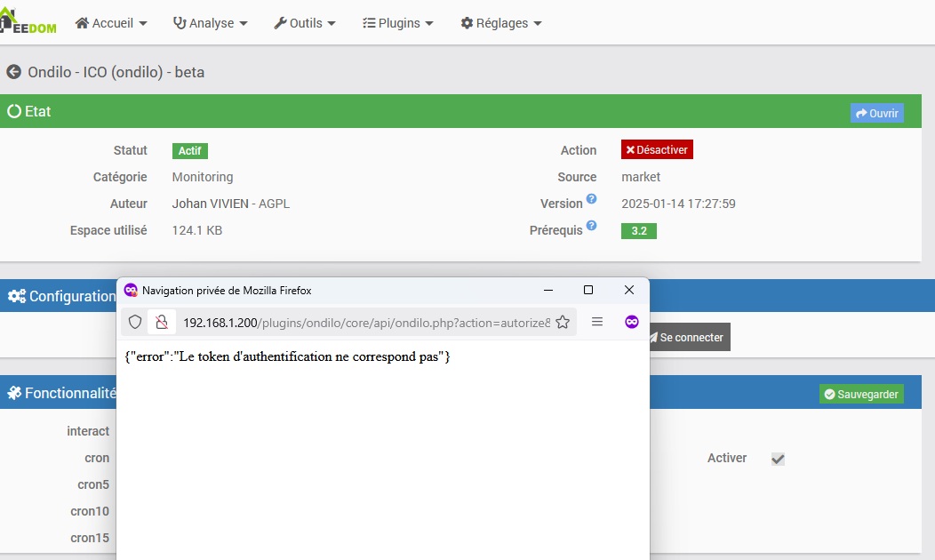This screenshot has height=560, width=935.
Task: Click the Ouvrir button in Etat header
Action: point(876,113)
